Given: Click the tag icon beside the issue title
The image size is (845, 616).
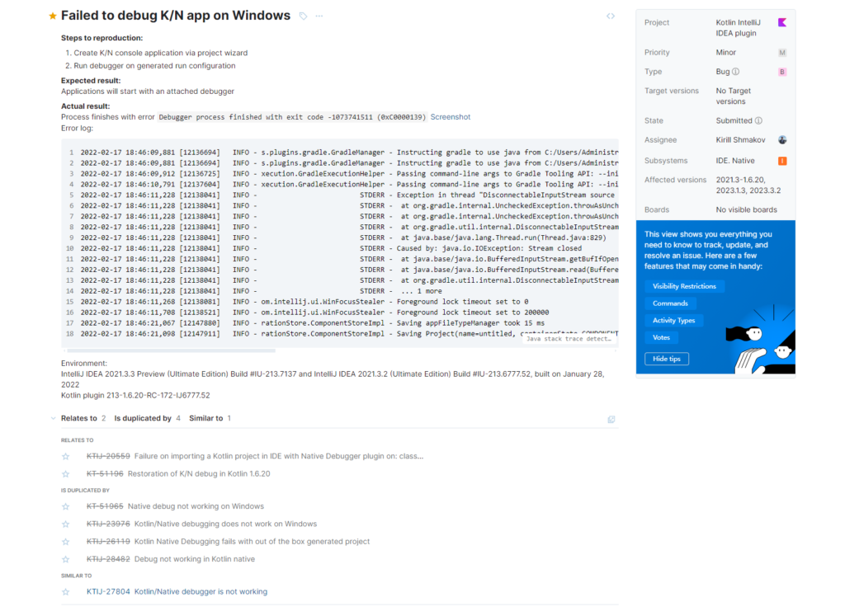Looking at the screenshot, I should pyautogui.click(x=303, y=16).
